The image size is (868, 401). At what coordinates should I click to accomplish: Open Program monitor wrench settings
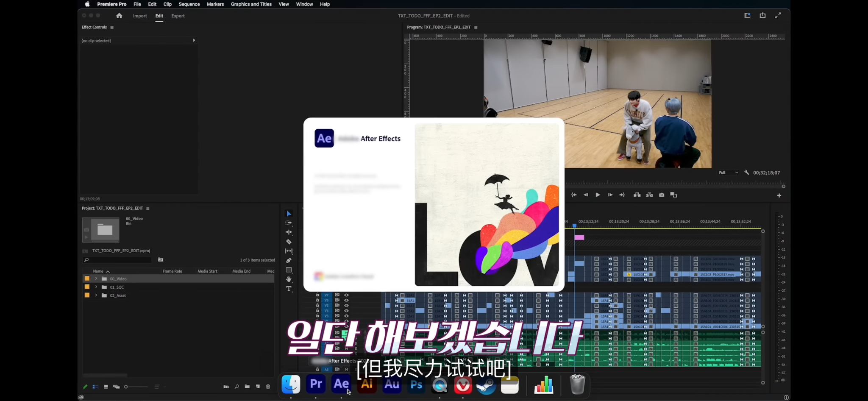[746, 173]
